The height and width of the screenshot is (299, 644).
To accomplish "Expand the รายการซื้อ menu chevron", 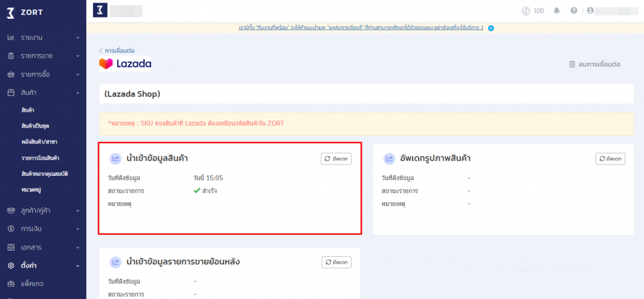I will coord(77,75).
